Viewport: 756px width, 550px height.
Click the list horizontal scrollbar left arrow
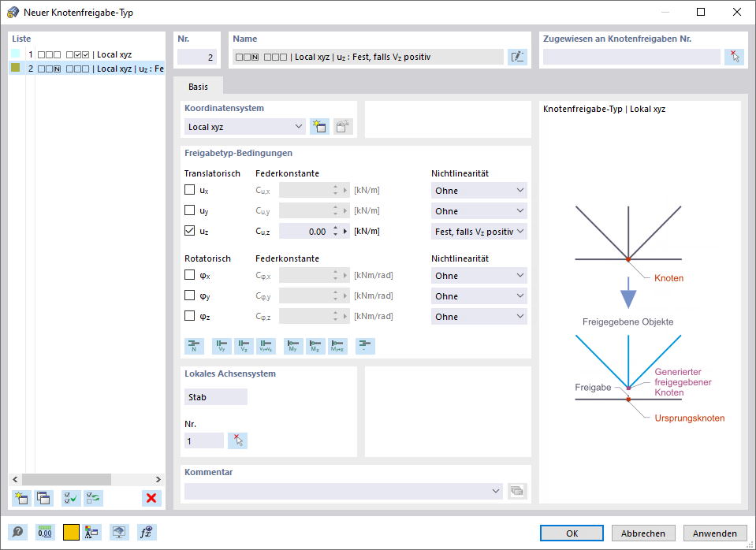(15, 479)
